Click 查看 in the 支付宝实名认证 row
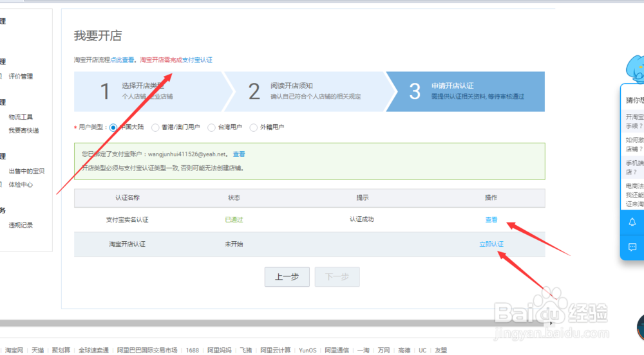Image resolution: width=644 pixels, height=355 pixels. 491,220
